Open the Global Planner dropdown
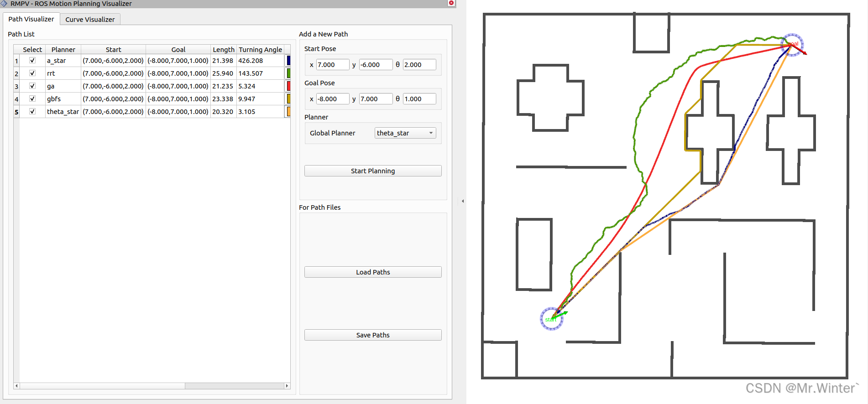Viewport: 868px width, 404px height. (405, 133)
